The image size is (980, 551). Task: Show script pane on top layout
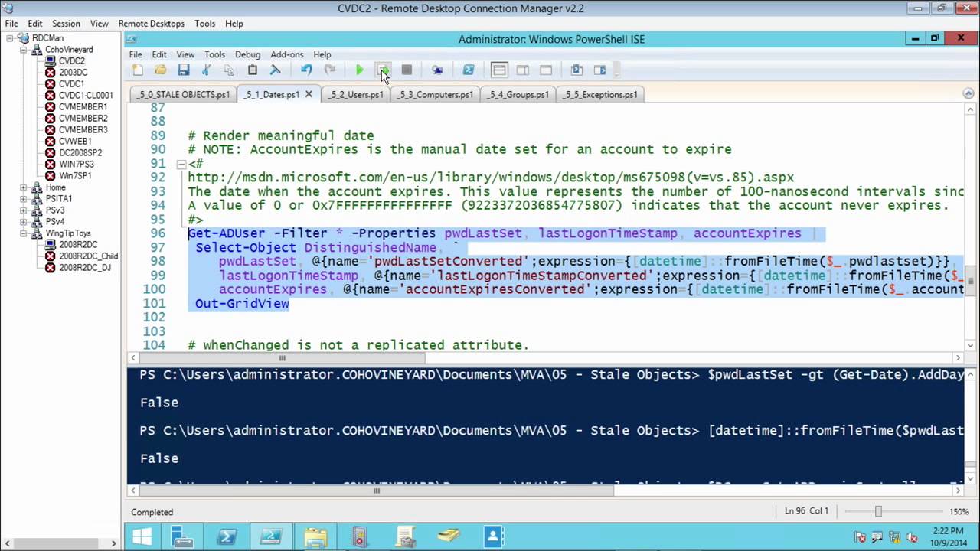pos(499,70)
